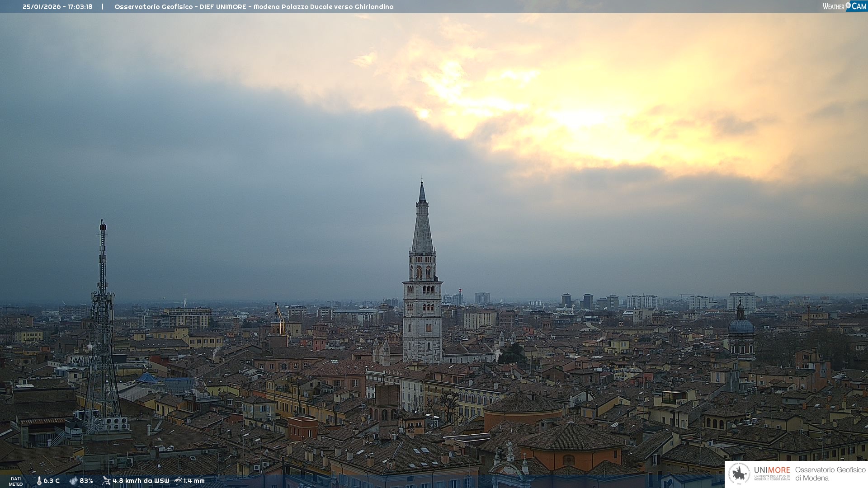Click the rain umbrella icon
Viewport: 868px width, 488px height.
pos(178,481)
